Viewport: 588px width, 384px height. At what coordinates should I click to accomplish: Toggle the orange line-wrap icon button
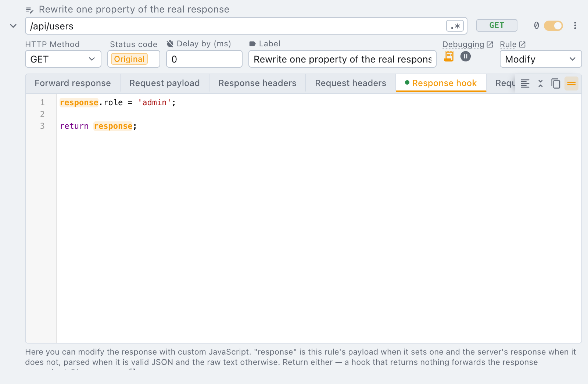[571, 83]
